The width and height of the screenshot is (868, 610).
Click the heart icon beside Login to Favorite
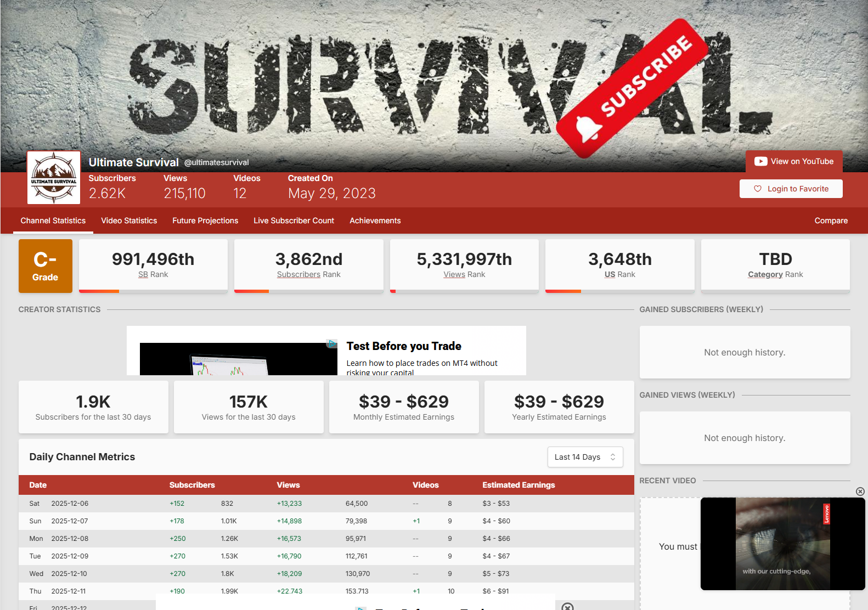point(757,189)
